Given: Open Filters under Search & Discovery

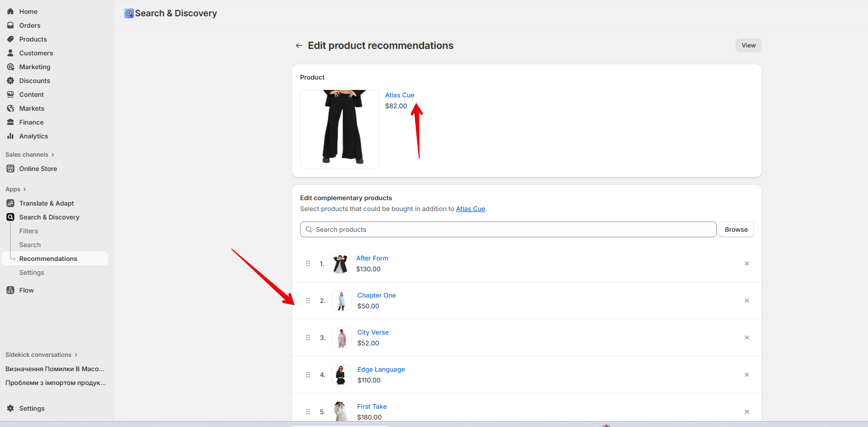Looking at the screenshot, I should 29,231.
